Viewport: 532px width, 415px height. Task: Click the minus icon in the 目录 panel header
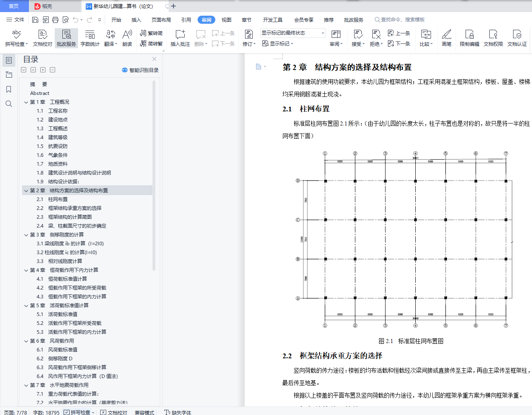pyautogui.click(x=52, y=70)
